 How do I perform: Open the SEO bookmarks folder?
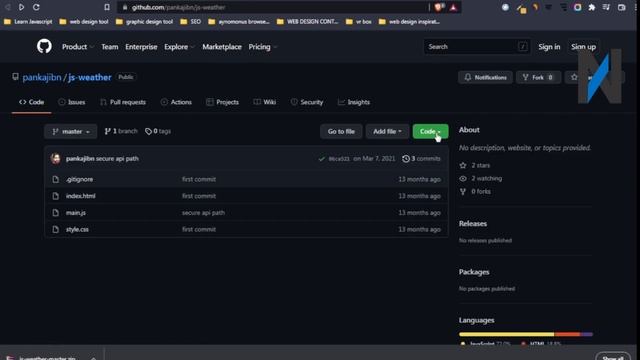pos(191,22)
